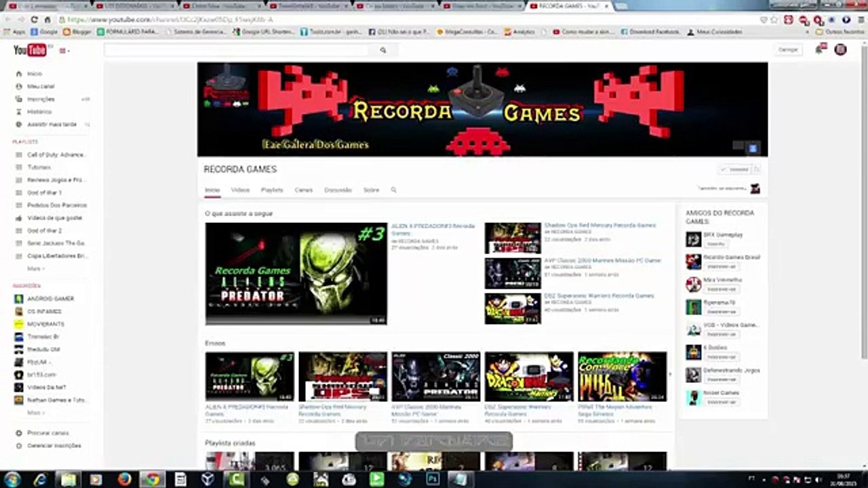868x488 pixels.
Task: Subscribe to Ricardo Games Brasil
Action: [x=721, y=266]
